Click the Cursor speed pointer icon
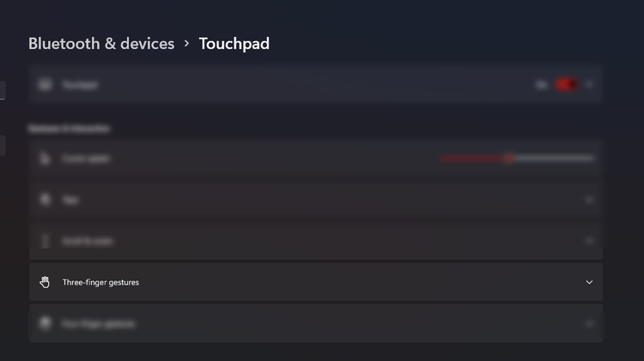 click(46, 159)
